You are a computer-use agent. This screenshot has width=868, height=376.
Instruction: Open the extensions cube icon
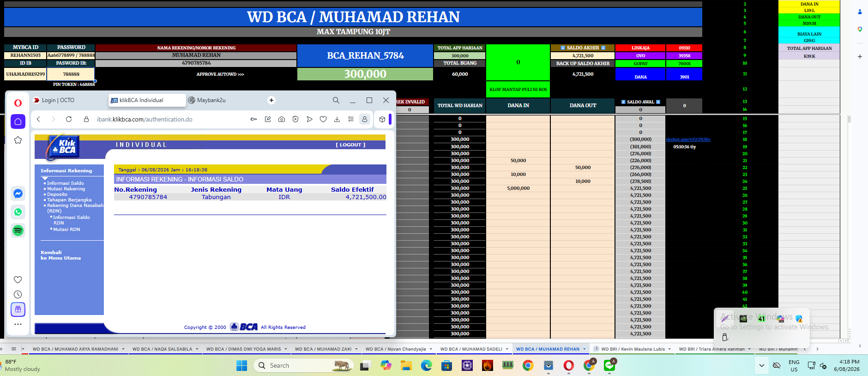[382, 119]
